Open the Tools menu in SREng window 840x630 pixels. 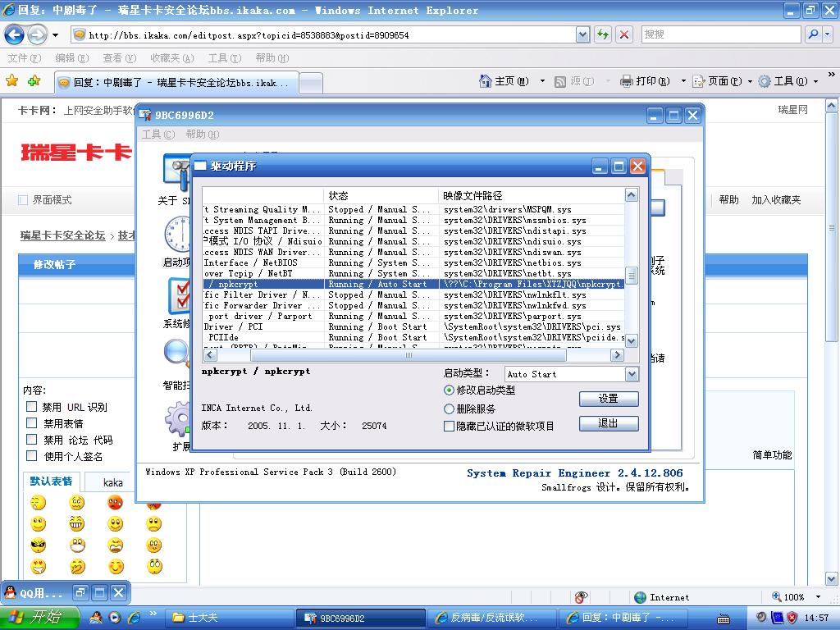(x=158, y=134)
